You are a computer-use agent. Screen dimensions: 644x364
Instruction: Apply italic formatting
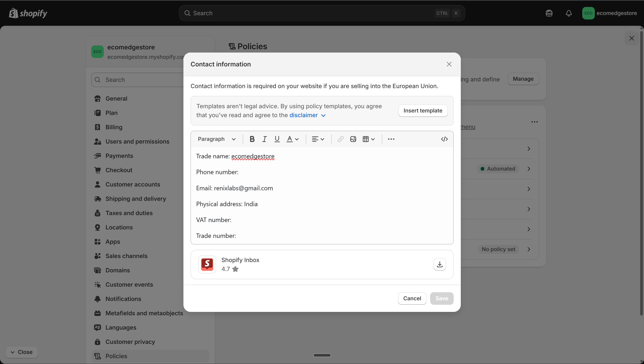(x=264, y=139)
